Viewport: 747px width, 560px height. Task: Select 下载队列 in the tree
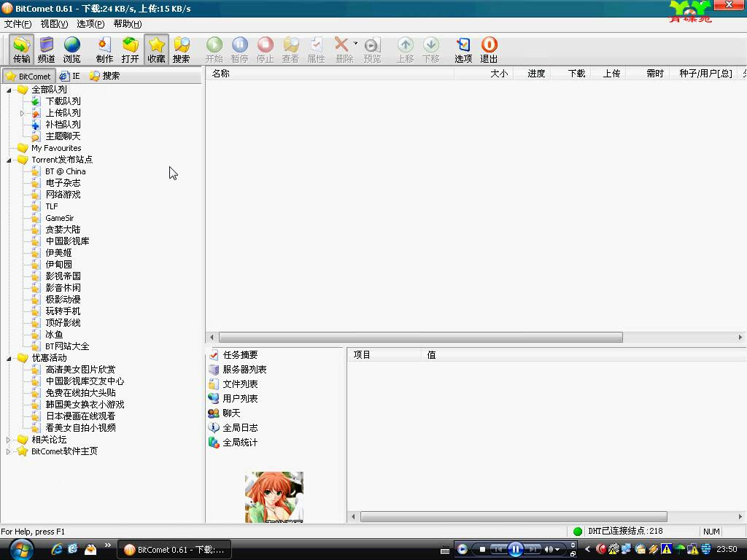[63, 101]
